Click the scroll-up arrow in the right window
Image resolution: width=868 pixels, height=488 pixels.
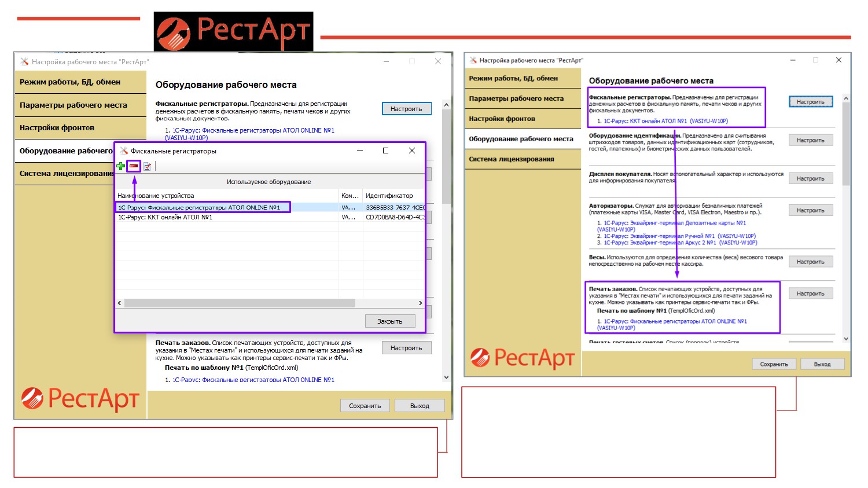click(846, 98)
